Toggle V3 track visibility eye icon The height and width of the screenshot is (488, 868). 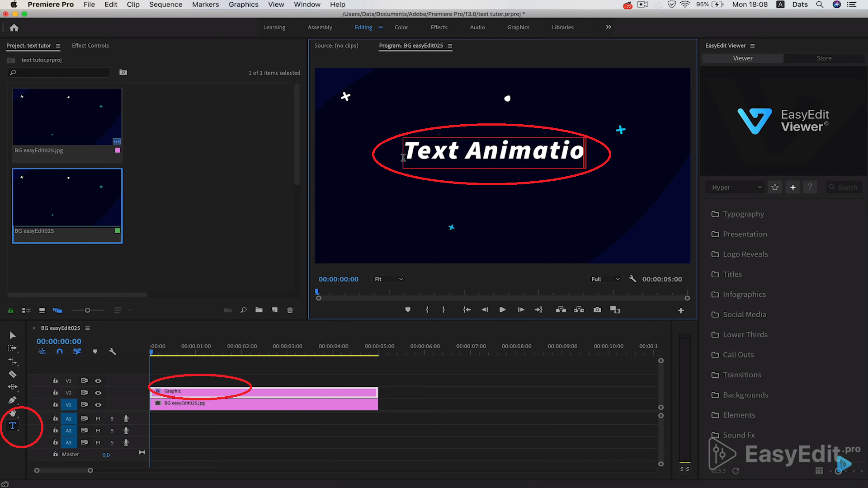[98, 380]
